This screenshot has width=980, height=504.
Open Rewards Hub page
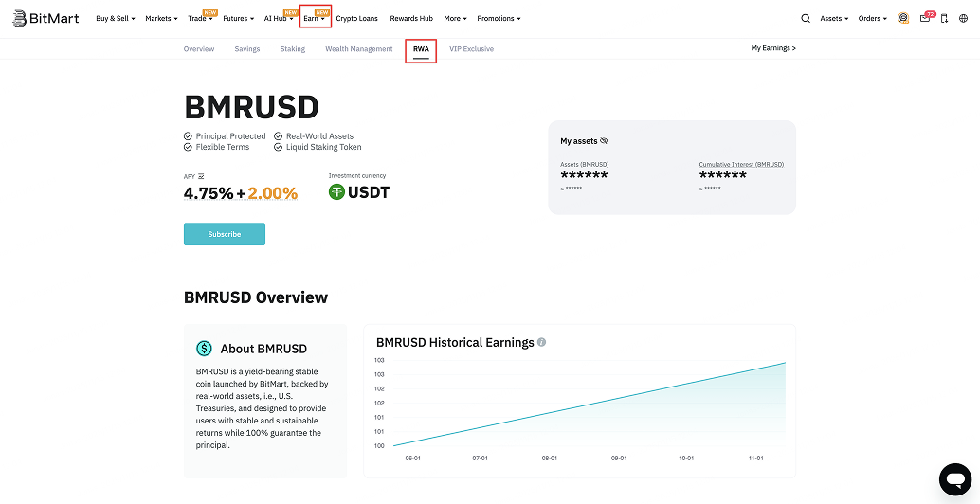[411, 19]
